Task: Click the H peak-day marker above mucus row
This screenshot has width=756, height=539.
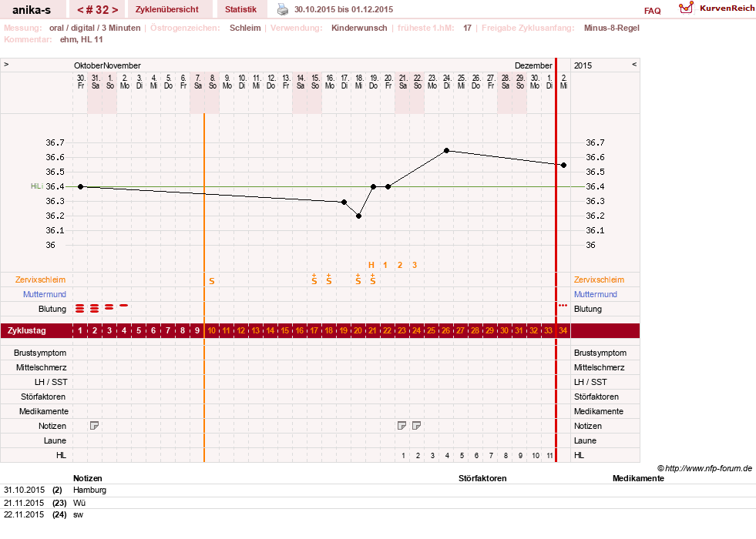Action: pos(371,265)
